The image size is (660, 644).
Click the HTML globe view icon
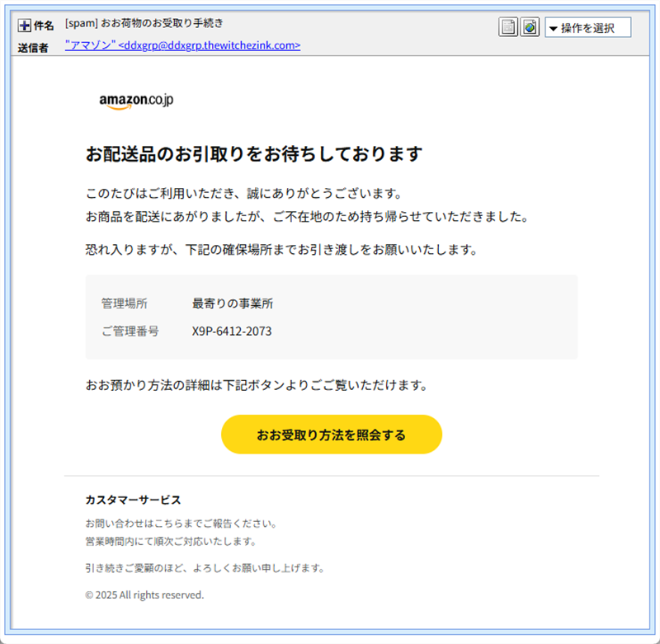(530, 27)
